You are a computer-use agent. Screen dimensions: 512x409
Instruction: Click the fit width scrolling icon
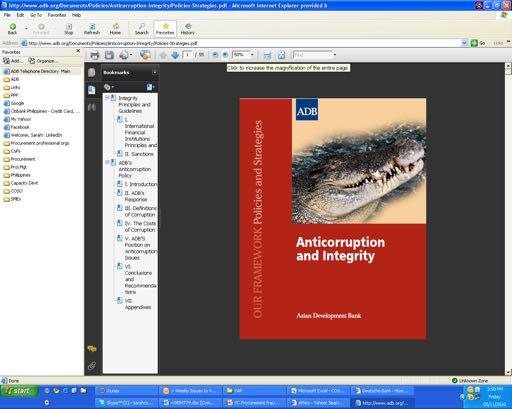(x=267, y=55)
